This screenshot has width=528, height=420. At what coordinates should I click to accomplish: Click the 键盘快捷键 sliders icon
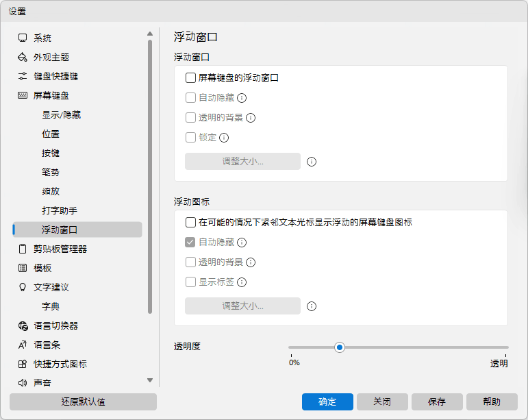(23, 77)
